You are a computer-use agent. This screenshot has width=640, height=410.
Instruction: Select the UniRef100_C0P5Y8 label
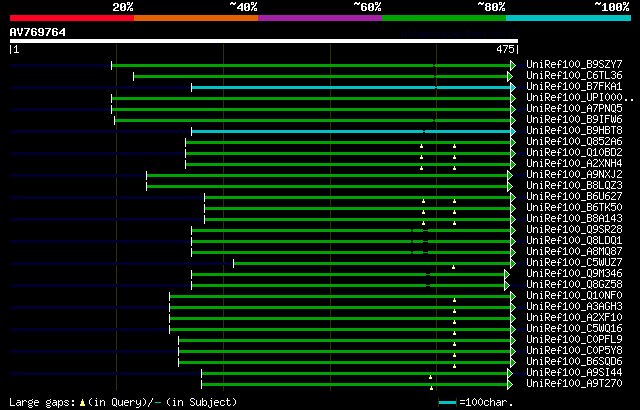coord(574,351)
